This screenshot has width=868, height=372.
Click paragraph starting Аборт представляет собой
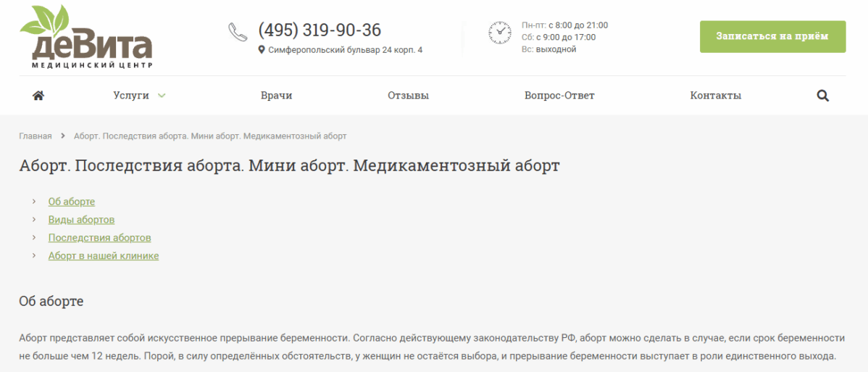[432, 347]
